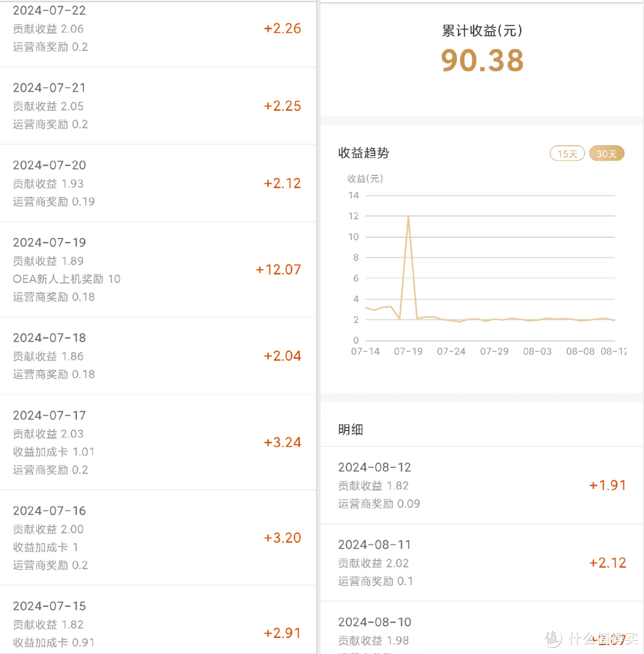The height and width of the screenshot is (654, 644).
Task: Tap the +12.07 earnings amount
Action: coord(278,269)
